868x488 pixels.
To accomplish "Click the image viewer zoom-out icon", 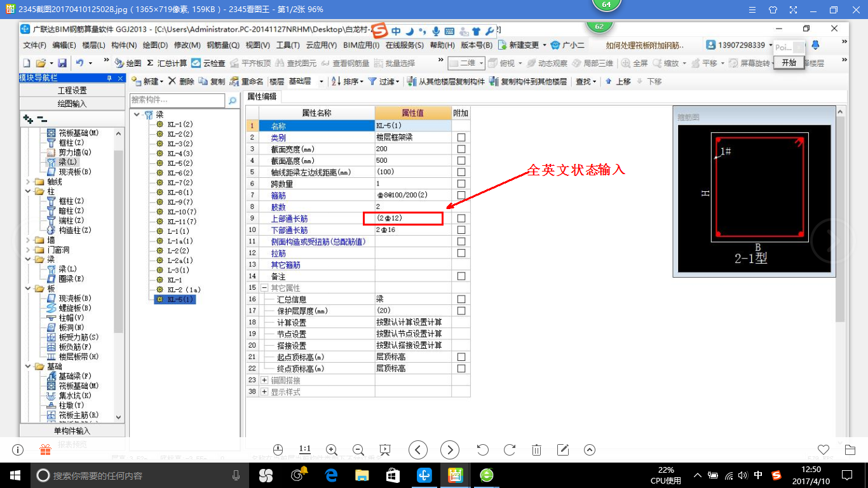I will point(358,450).
